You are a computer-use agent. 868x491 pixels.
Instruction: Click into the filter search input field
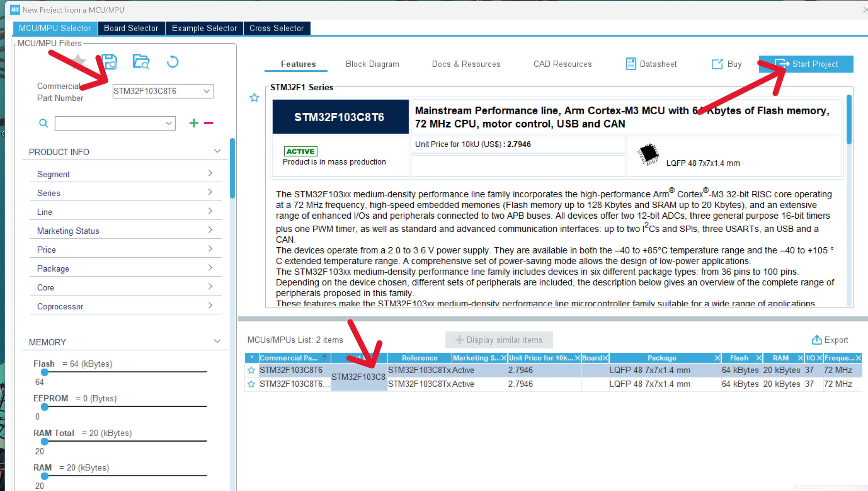pos(110,123)
